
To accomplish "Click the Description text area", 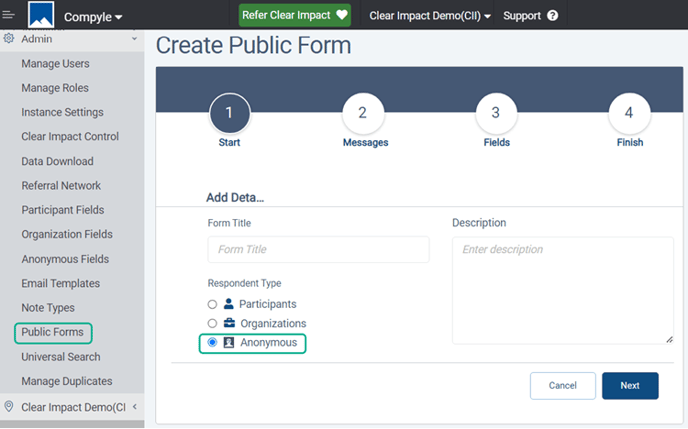I will 563,290.
